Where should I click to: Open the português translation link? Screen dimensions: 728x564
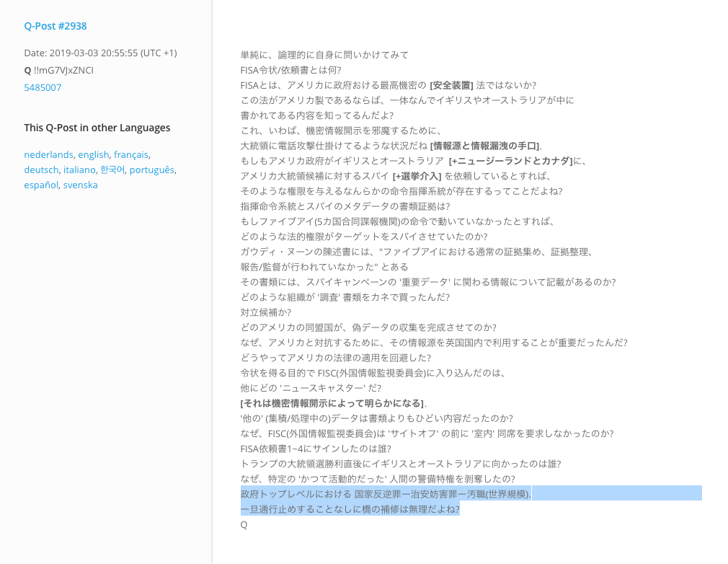pyautogui.click(x=152, y=170)
